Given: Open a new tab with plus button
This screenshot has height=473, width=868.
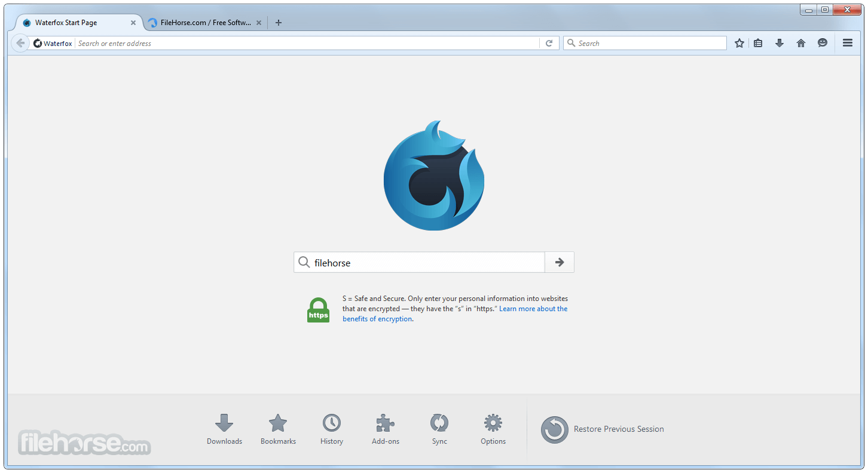Looking at the screenshot, I should click(x=278, y=23).
